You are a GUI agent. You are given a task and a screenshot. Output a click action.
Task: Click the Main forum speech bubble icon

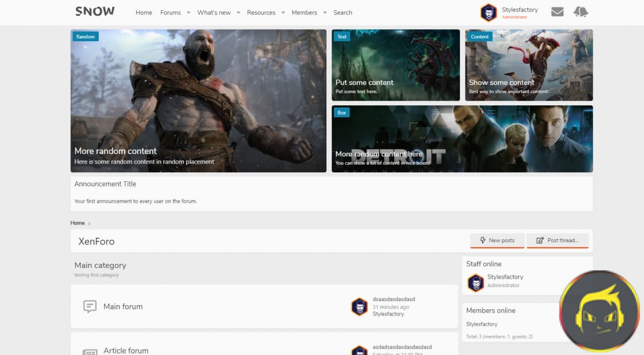pos(90,306)
